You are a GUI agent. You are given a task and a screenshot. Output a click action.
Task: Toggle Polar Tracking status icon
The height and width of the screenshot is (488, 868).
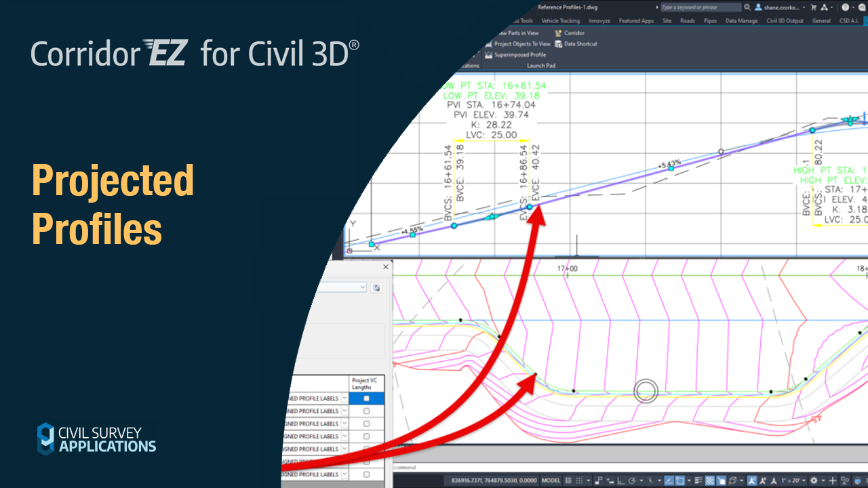point(632,481)
